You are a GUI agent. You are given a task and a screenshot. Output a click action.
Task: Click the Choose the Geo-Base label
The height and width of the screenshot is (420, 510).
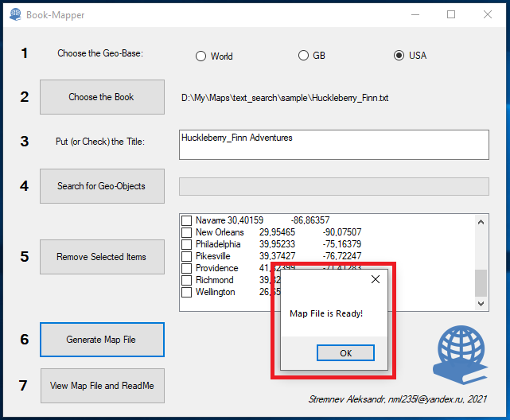(100, 53)
